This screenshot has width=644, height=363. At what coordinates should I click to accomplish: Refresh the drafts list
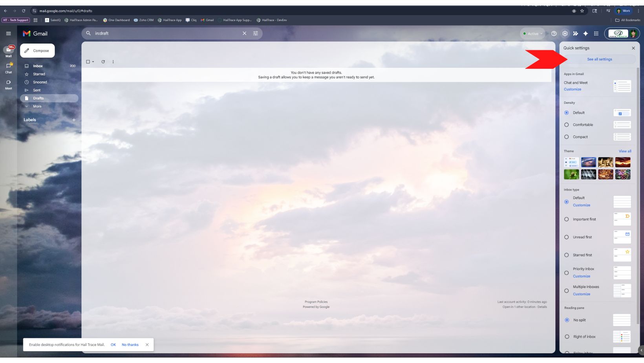point(103,62)
